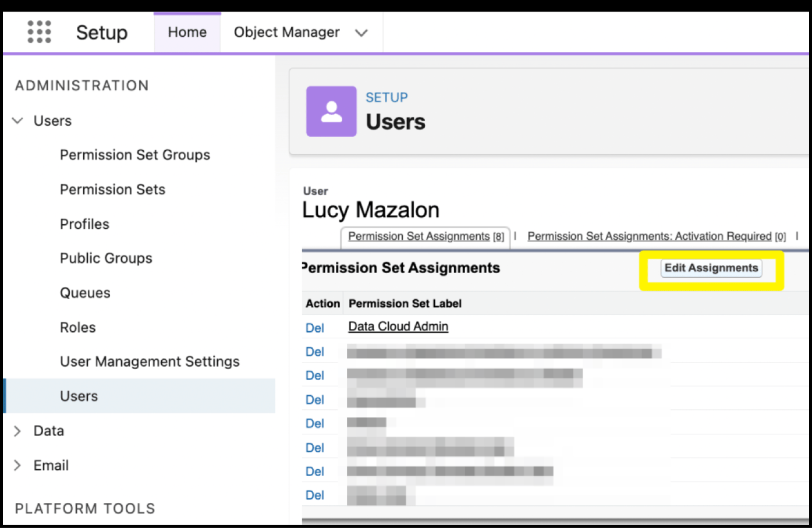812x528 pixels.
Task: Expand the Email section
Action: pyautogui.click(x=16, y=465)
